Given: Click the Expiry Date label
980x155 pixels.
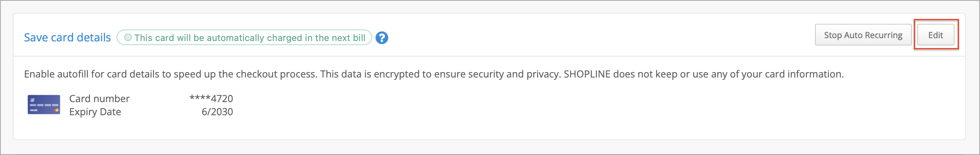Looking at the screenshot, I should 95,112.
